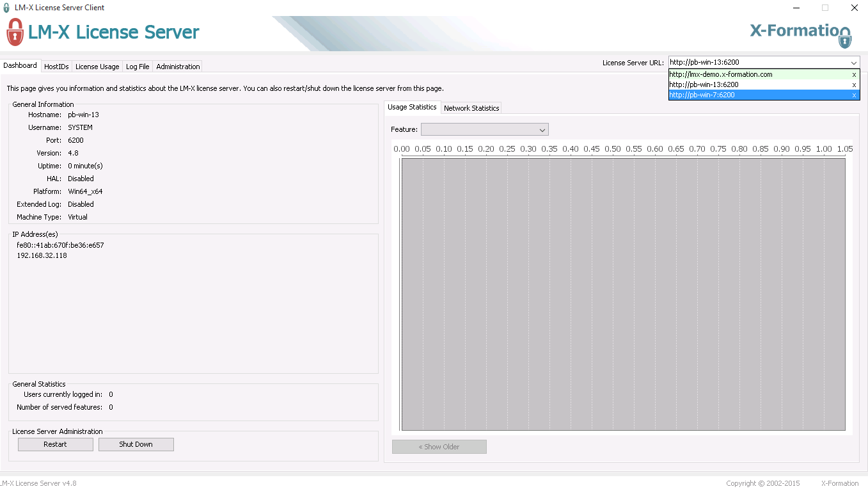Click IP address 192.168.32.118
Screen dimensions: 868x489
[42, 255]
